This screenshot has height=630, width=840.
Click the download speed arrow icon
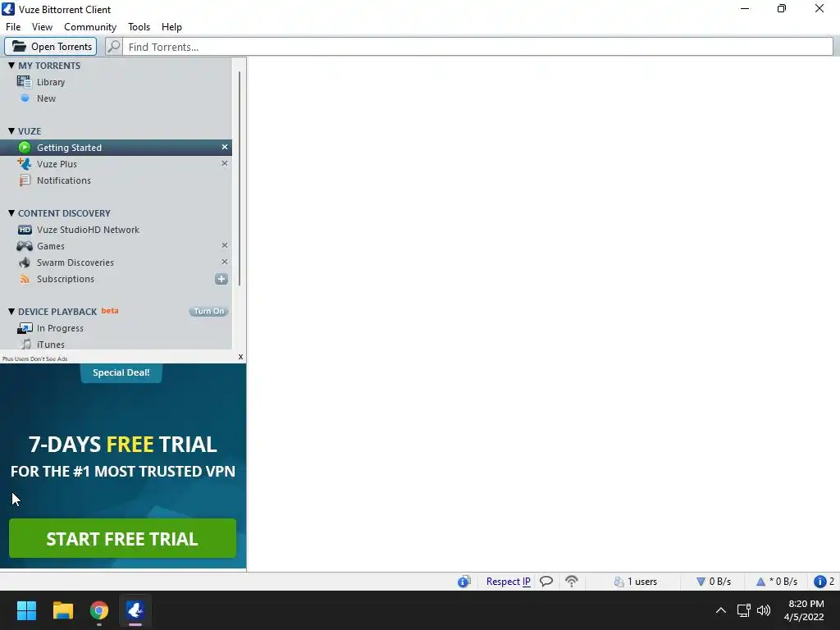(x=701, y=582)
